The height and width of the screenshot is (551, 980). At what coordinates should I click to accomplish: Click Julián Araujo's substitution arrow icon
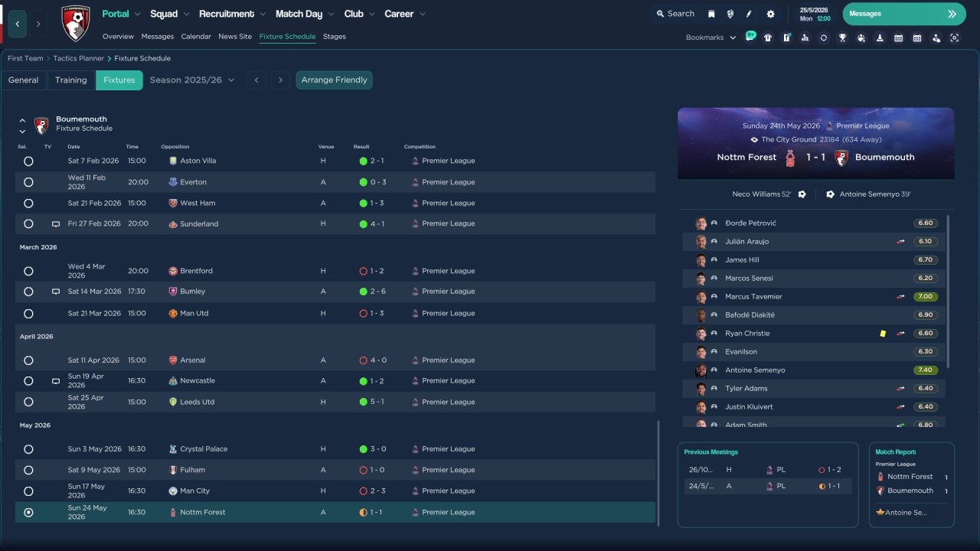901,242
